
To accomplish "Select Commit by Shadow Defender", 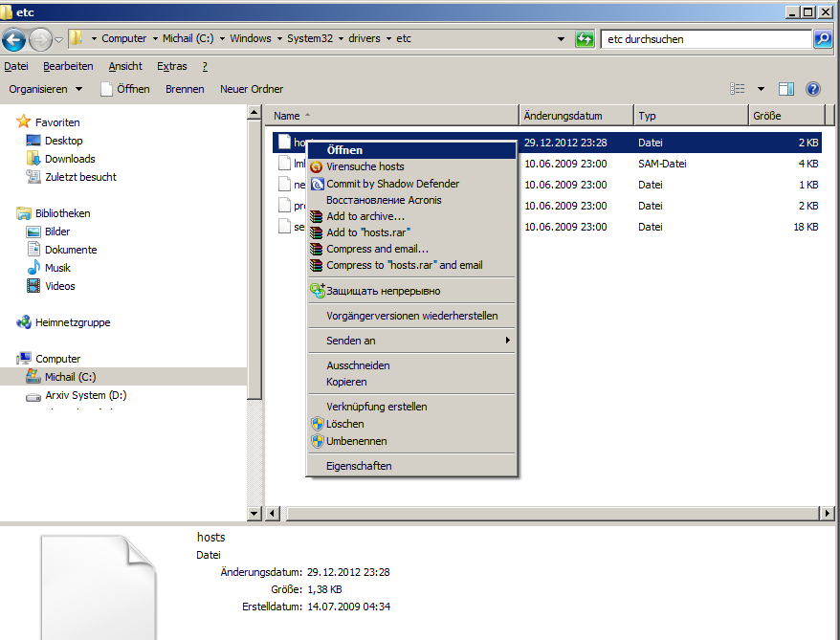I will pyautogui.click(x=411, y=184).
